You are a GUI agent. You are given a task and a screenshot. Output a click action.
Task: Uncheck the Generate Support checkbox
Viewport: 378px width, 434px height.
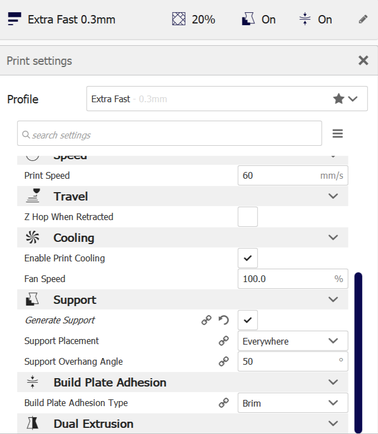[248, 320]
